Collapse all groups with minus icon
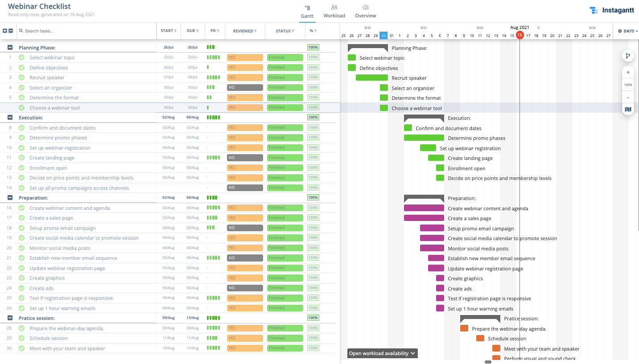 point(10,31)
